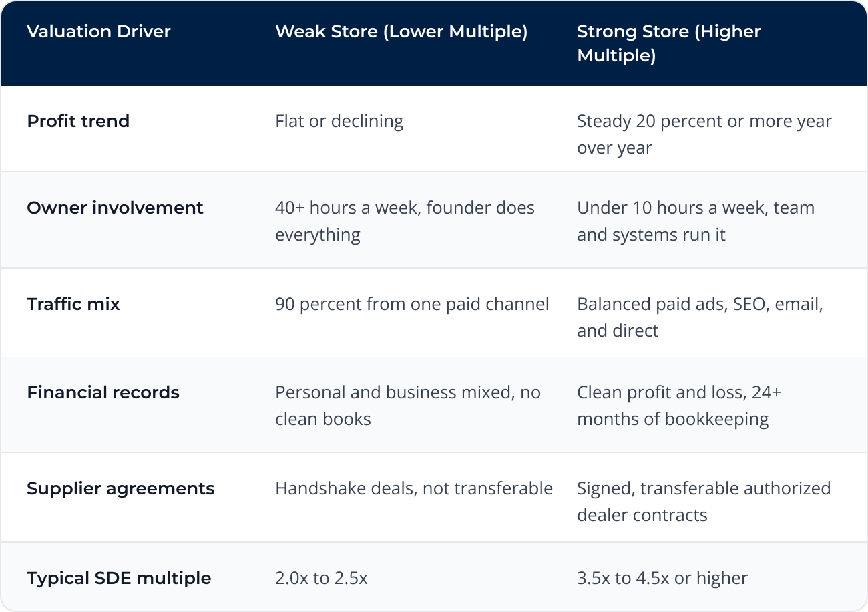The width and height of the screenshot is (868, 612).
Task: Click the Financial records row label
Action: pyautogui.click(x=103, y=392)
